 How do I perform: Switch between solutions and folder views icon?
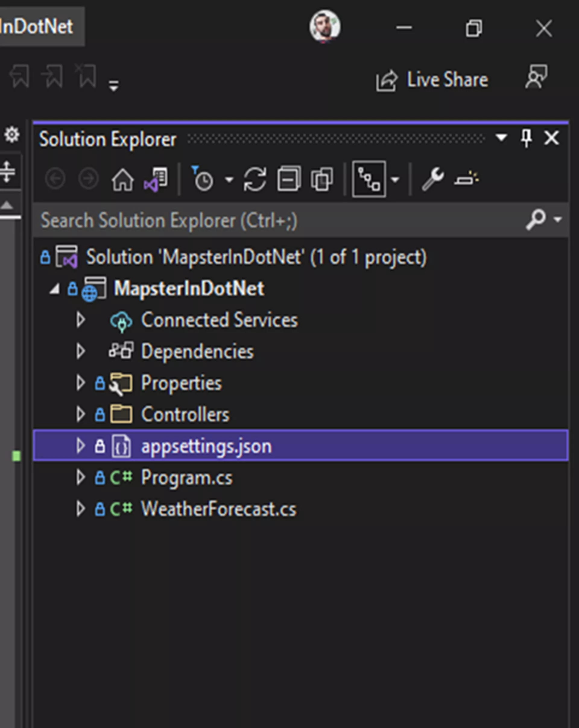tap(156, 180)
